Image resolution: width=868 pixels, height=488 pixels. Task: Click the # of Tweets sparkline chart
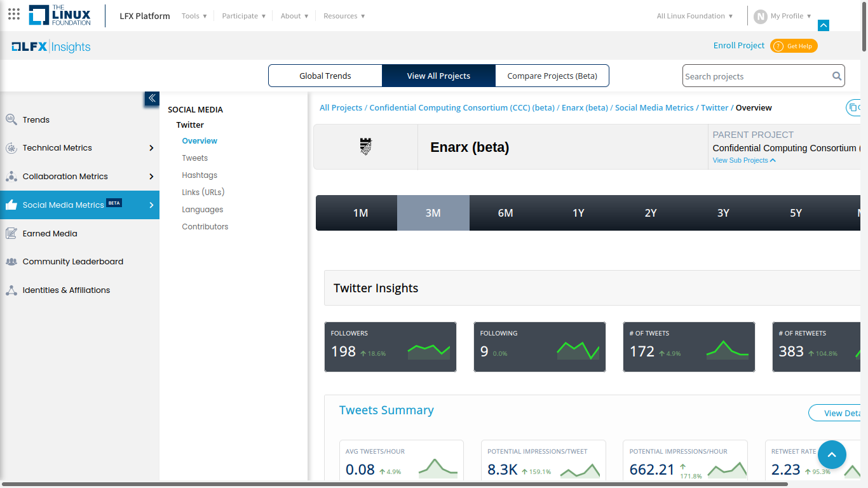click(x=728, y=350)
